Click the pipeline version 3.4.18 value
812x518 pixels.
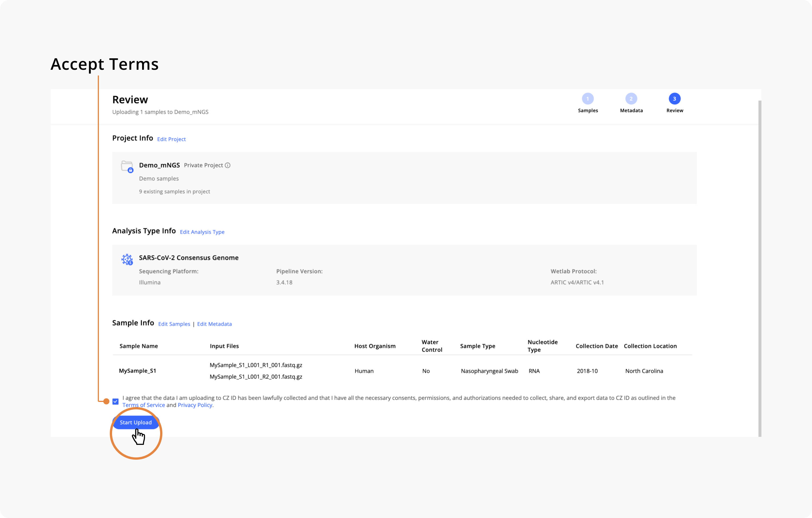tap(284, 283)
